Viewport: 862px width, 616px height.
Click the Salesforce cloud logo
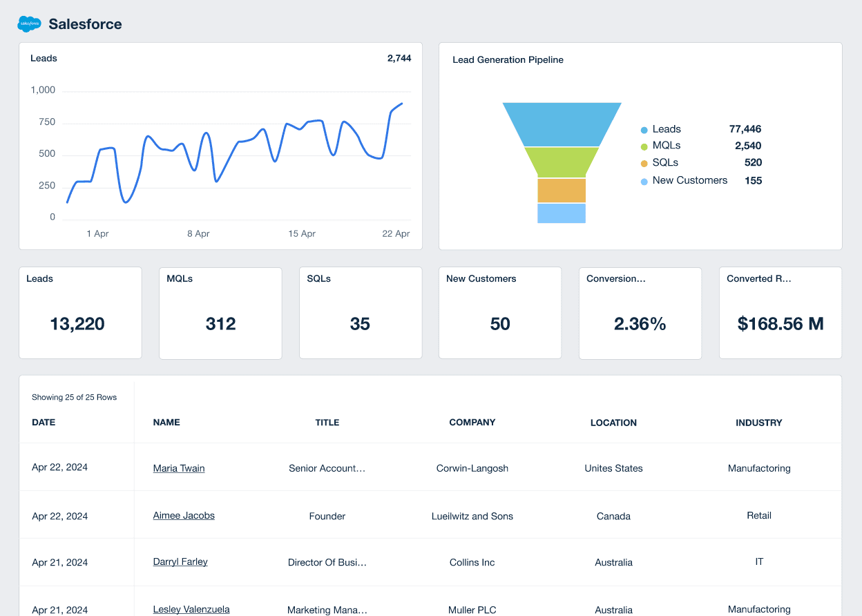[28, 23]
